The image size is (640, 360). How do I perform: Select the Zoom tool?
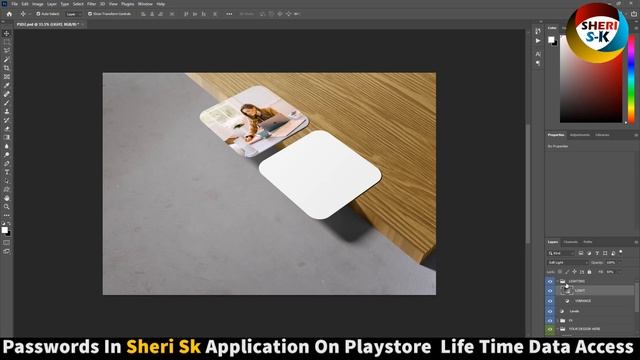click(x=7, y=207)
